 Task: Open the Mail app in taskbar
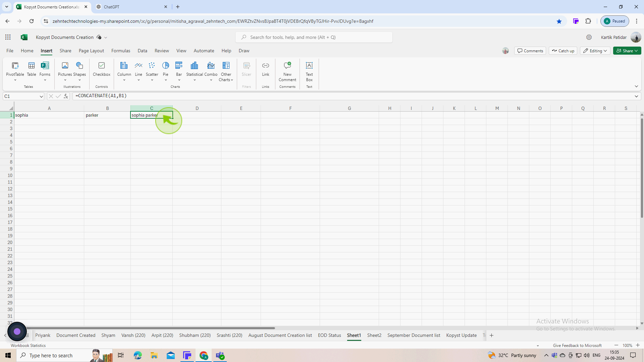pos(171,355)
